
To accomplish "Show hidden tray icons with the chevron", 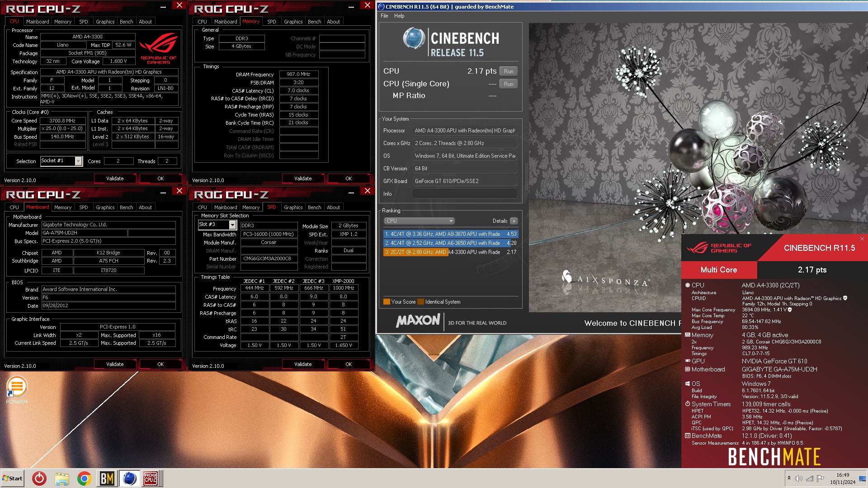I will click(x=789, y=478).
